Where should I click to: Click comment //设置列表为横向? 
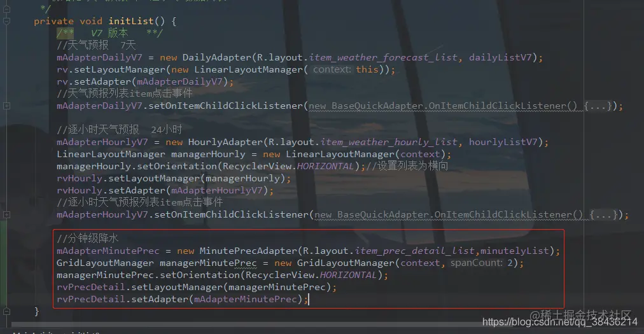pyautogui.click(x=407, y=167)
